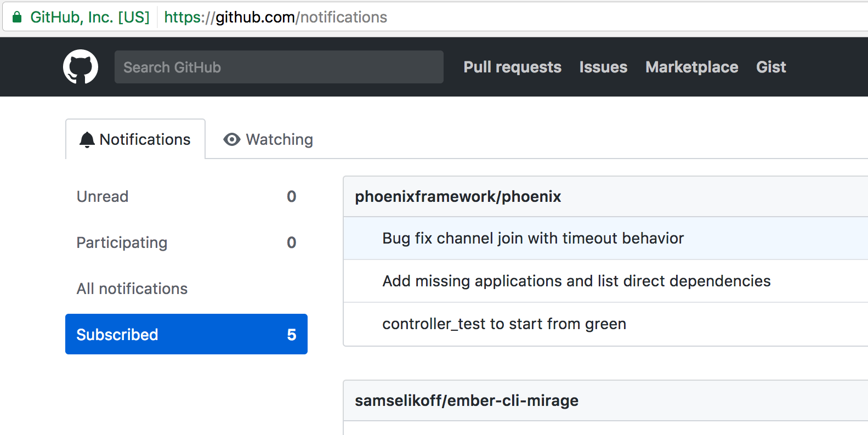
Task: Click the eye icon beside Watching
Action: [x=232, y=139]
